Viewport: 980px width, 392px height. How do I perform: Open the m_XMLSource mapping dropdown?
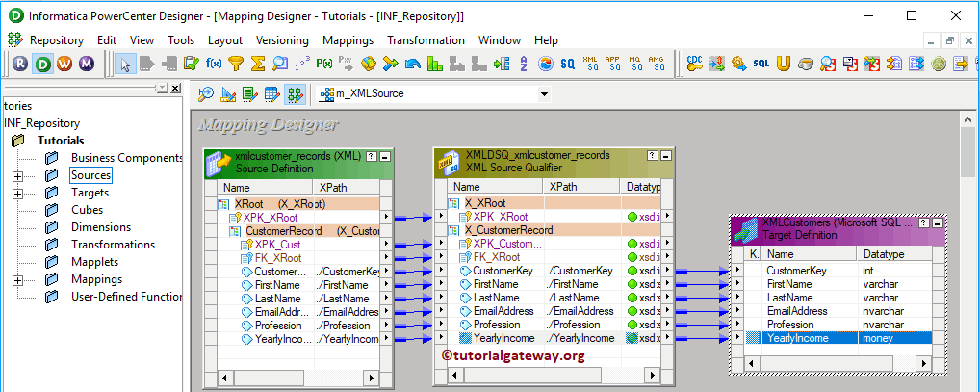pyautogui.click(x=544, y=94)
